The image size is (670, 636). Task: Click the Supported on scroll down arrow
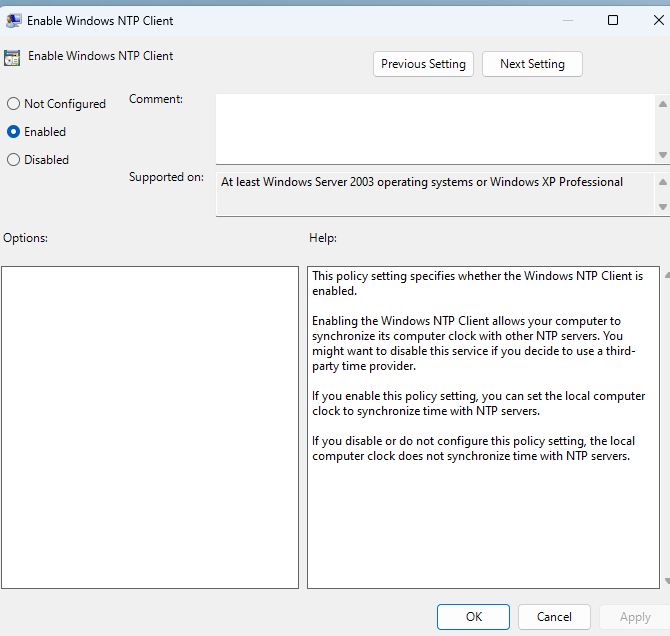click(662, 207)
